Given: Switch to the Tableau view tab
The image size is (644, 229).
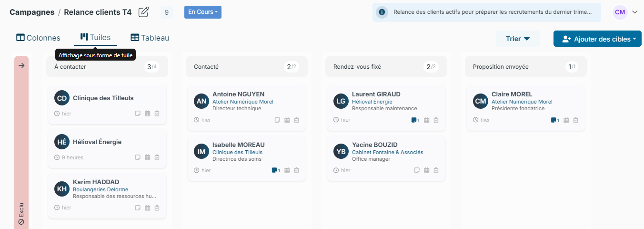Looking at the screenshot, I should pos(150,38).
